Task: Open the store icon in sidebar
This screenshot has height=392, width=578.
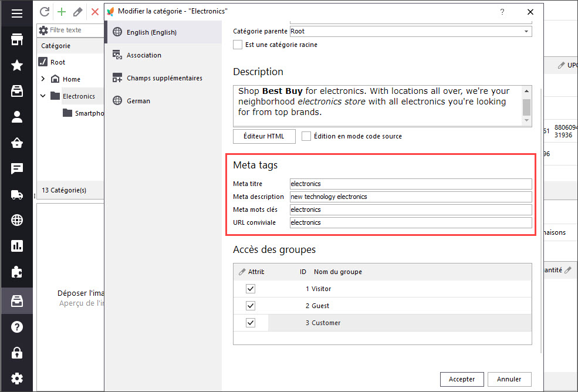Action: point(16,39)
